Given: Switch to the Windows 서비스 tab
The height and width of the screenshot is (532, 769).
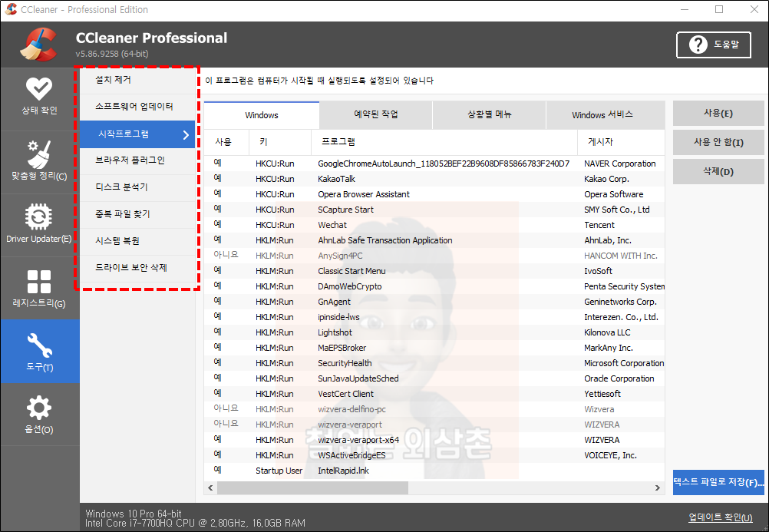Looking at the screenshot, I should [606, 115].
